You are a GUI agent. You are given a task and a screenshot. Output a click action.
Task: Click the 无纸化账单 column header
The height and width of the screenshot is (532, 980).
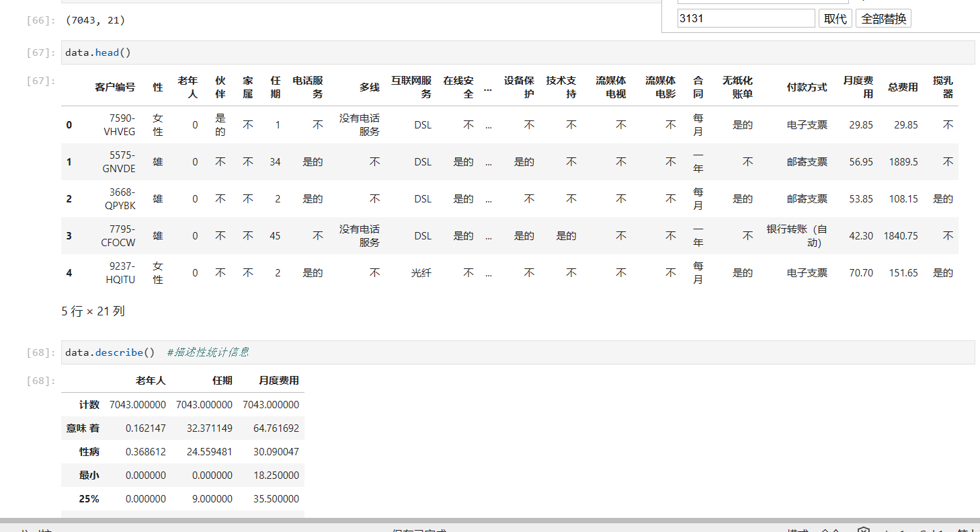point(737,87)
